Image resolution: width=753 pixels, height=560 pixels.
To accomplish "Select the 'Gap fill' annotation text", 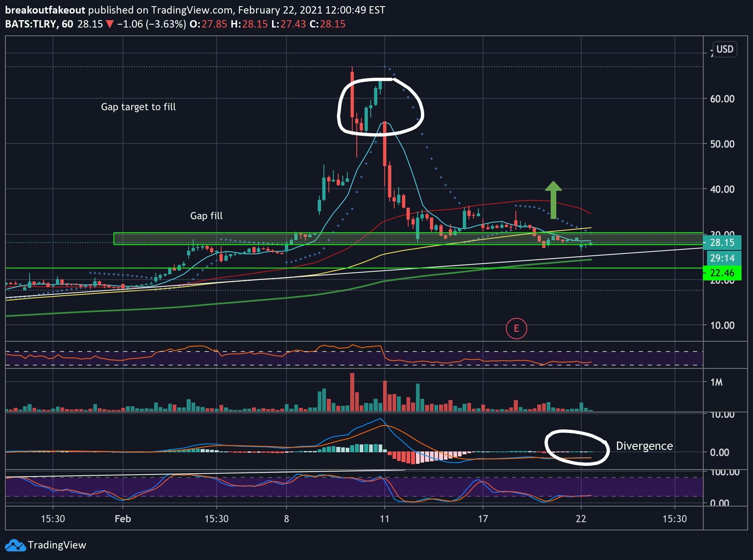I will (206, 216).
